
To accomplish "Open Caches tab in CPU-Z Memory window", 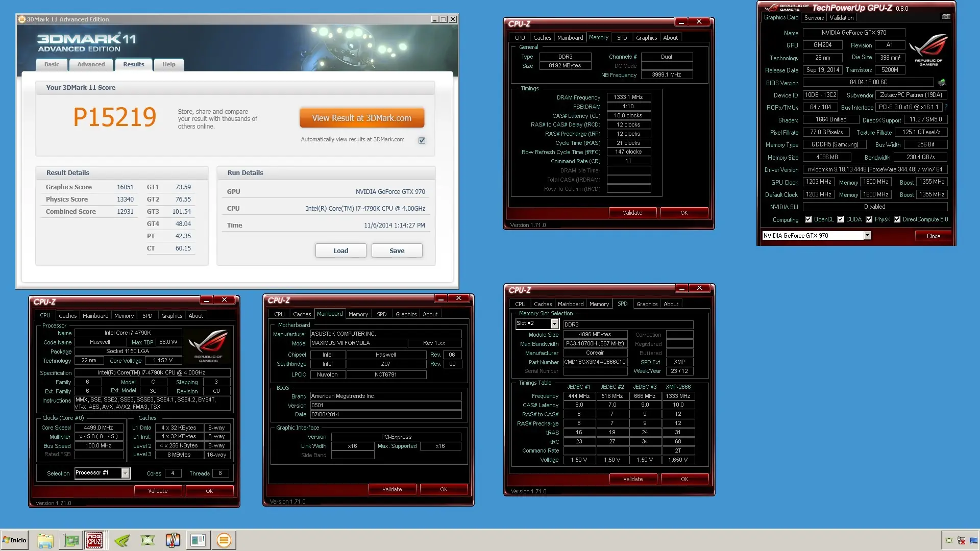I will (x=542, y=38).
